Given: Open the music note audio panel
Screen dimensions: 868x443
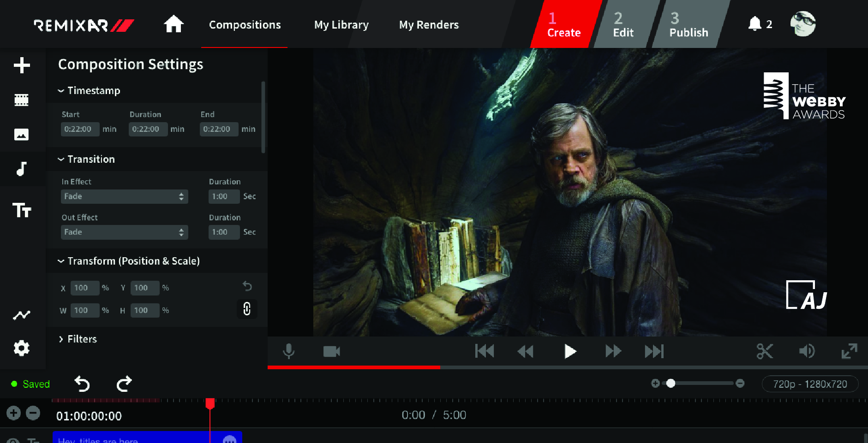Looking at the screenshot, I should (22, 169).
